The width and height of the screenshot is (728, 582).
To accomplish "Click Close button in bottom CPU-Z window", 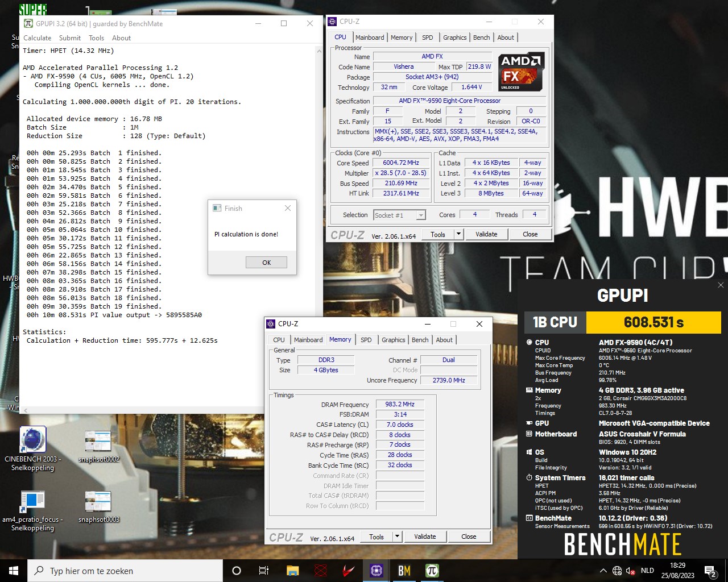I will 469,537.
